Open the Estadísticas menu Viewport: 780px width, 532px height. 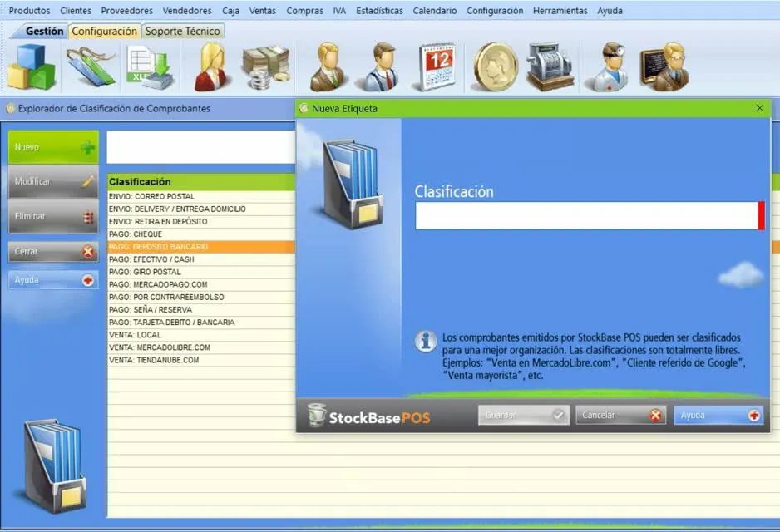379,11
